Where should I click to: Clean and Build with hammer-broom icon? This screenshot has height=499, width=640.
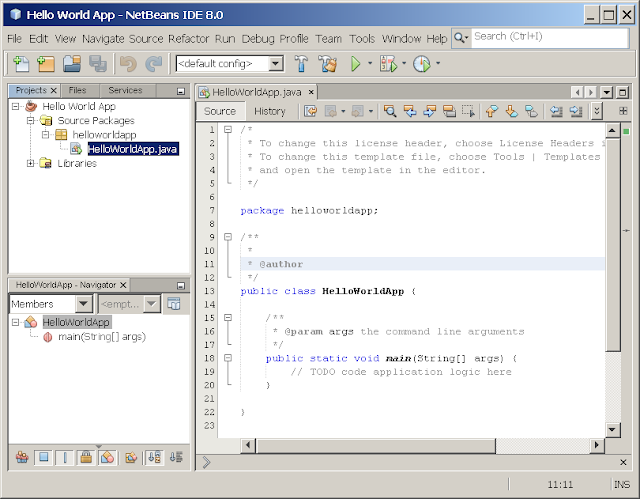(x=327, y=64)
